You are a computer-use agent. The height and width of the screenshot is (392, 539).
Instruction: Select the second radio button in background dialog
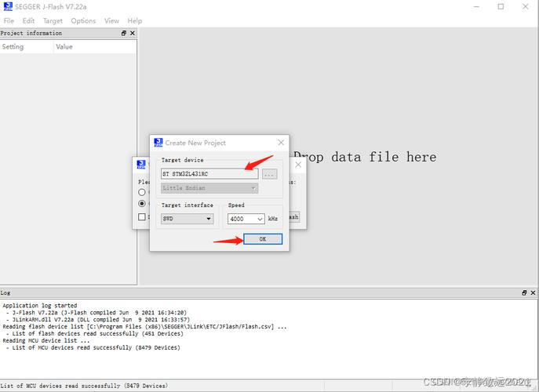tap(142, 204)
